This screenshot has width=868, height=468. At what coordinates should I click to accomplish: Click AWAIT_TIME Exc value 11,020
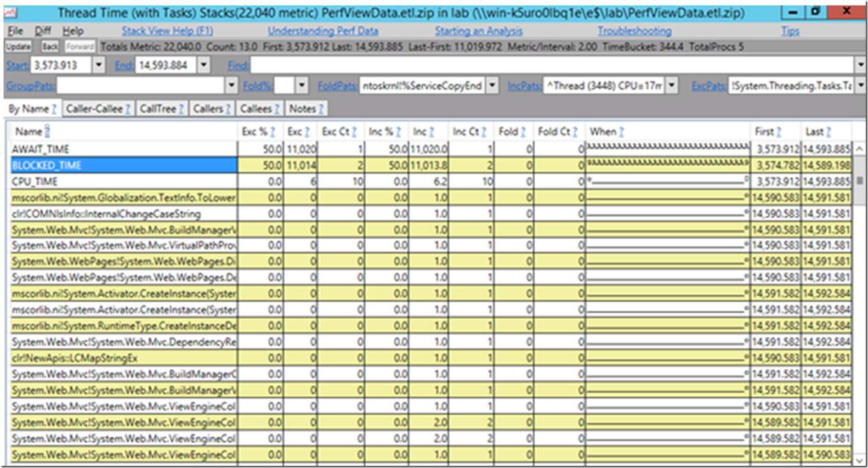point(302,149)
